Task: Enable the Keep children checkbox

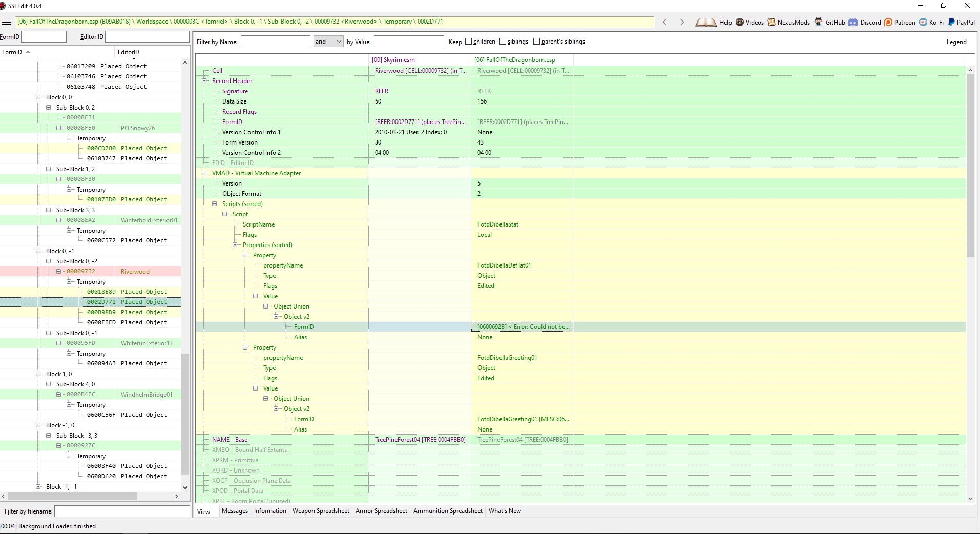Action: 468,42
